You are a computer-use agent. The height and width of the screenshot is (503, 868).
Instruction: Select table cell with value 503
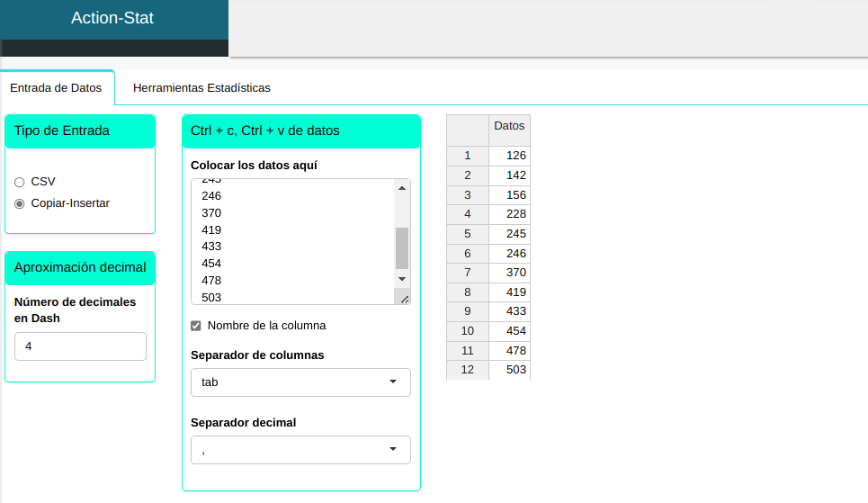pos(509,370)
